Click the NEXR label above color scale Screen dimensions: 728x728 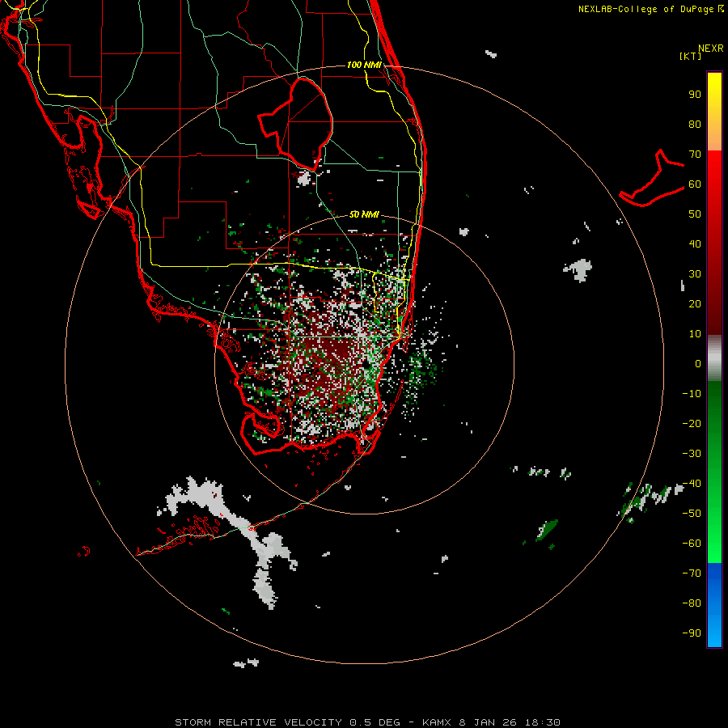coord(711,49)
